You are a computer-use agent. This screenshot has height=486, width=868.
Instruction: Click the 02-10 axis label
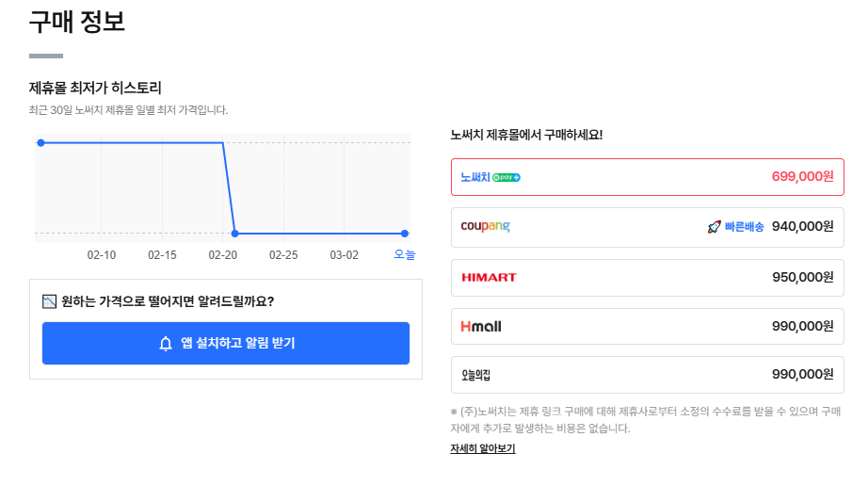click(102, 255)
